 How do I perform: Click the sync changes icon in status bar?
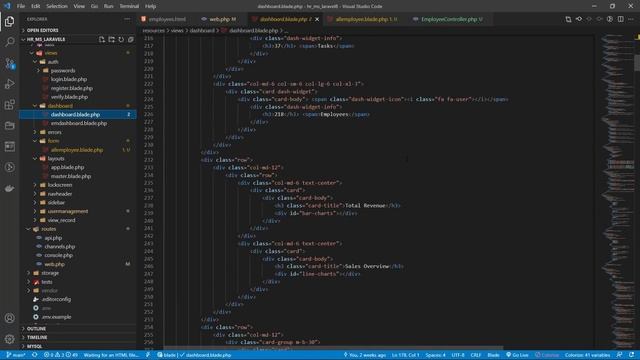[35, 355]
